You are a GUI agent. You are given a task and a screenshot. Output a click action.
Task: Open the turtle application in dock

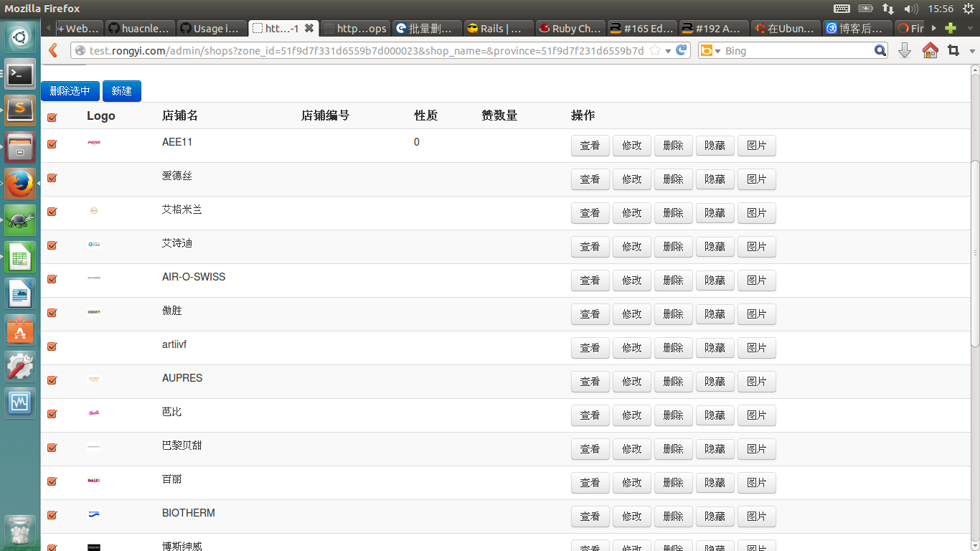click(20, 220)
